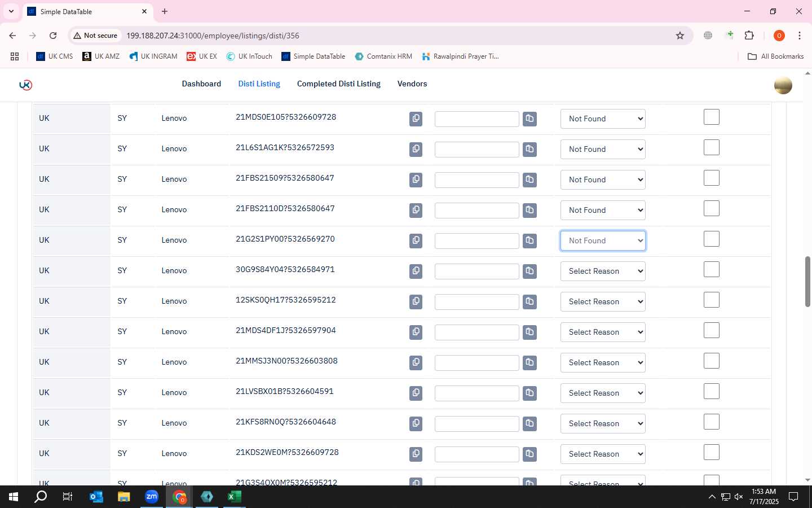812x508 pixels.
Task: Open Excel from the taskbar
Action: coord(234,497)
